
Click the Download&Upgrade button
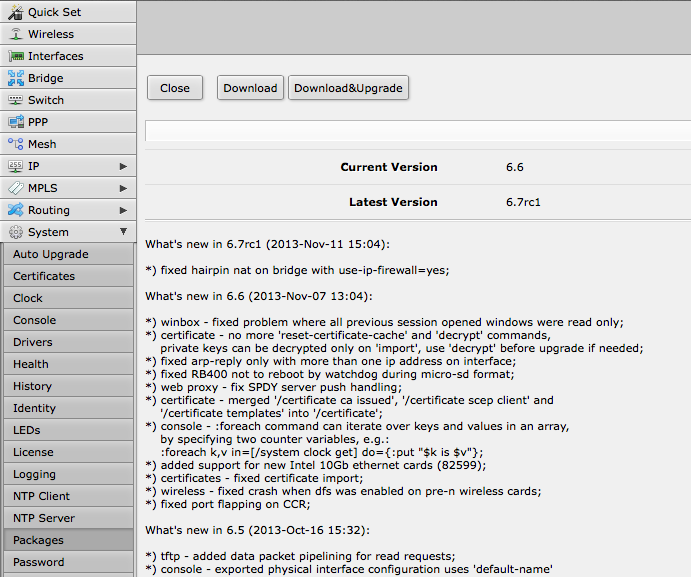[x=348, y=88]
